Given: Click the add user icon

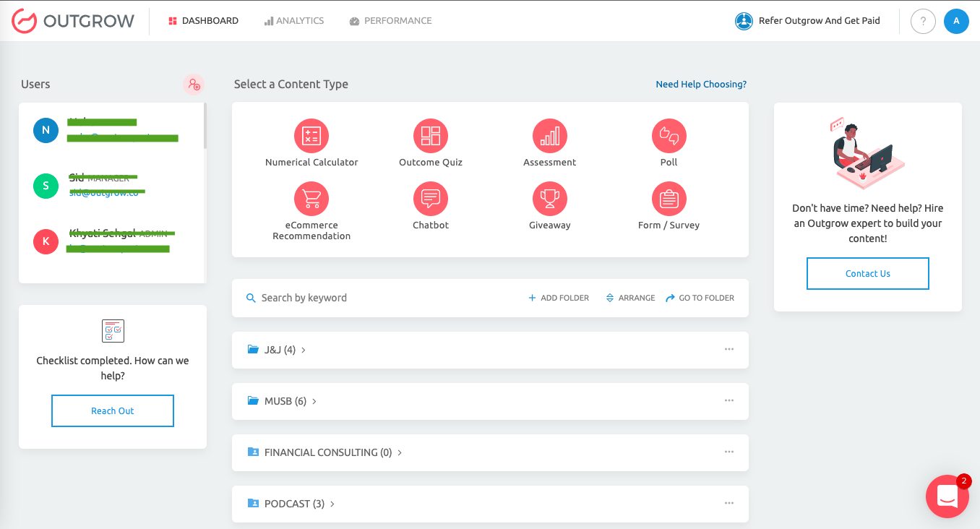Looking at the screenshot, I should click(194, 85).
